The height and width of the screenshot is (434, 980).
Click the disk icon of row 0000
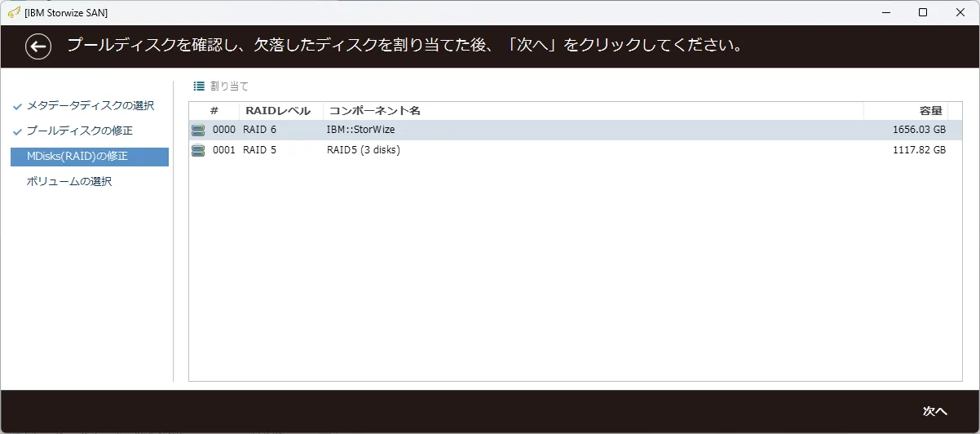coord(198,131)
